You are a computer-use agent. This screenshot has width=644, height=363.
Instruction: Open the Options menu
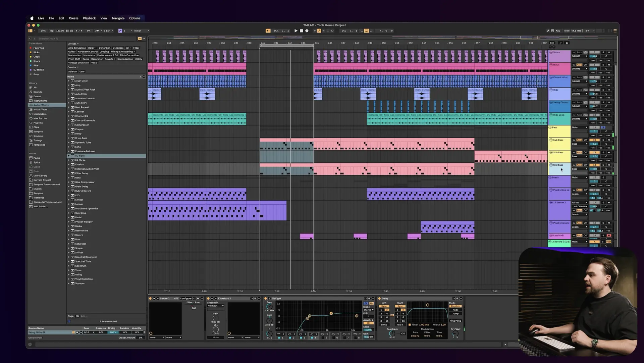pos(135,18)
